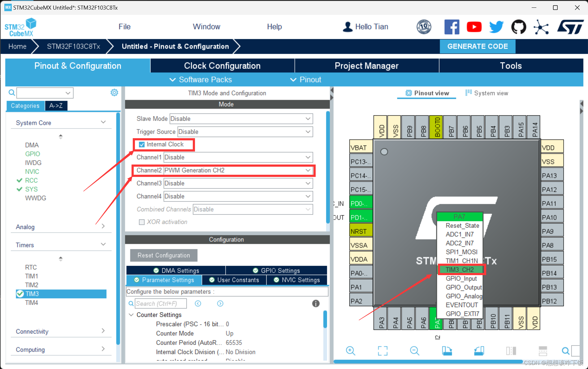Open the Facebook link icon
This screenshot has height=369, width=588.
[x=452, y=27]
